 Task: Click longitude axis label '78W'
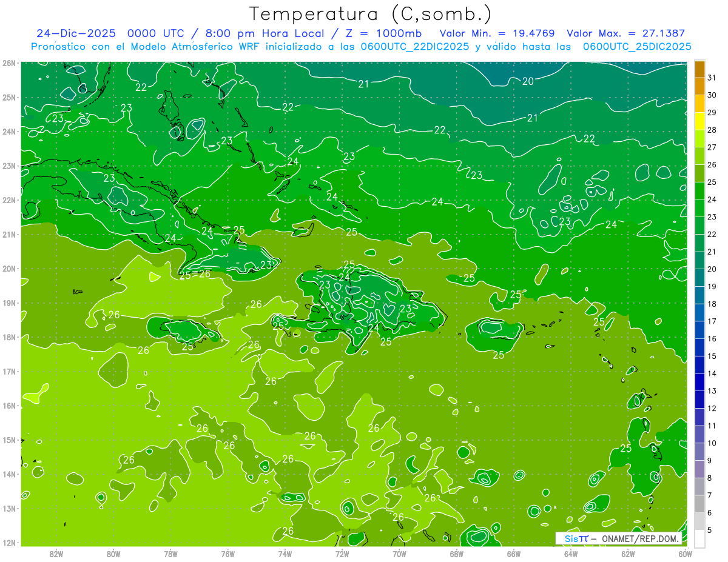tap(170, 554)
